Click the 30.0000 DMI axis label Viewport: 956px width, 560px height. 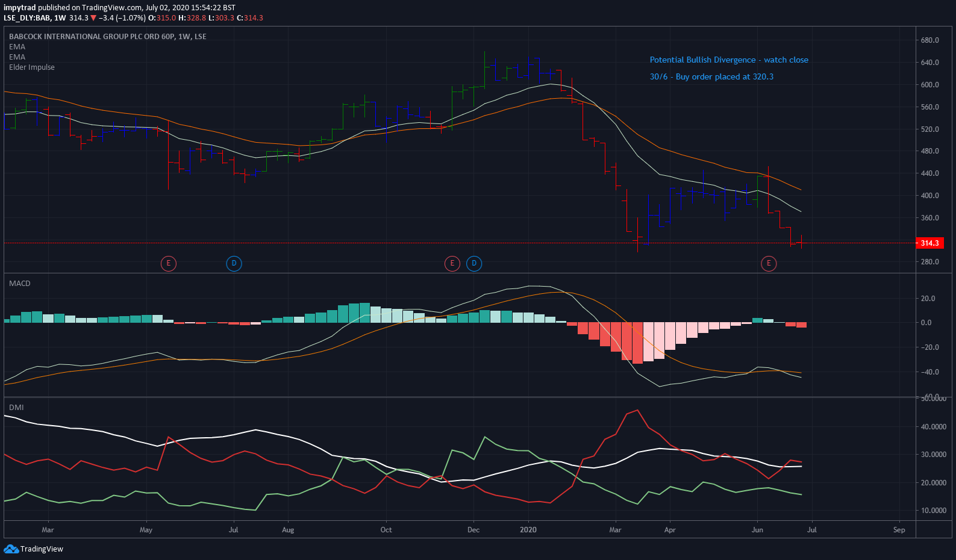(933, 455)
